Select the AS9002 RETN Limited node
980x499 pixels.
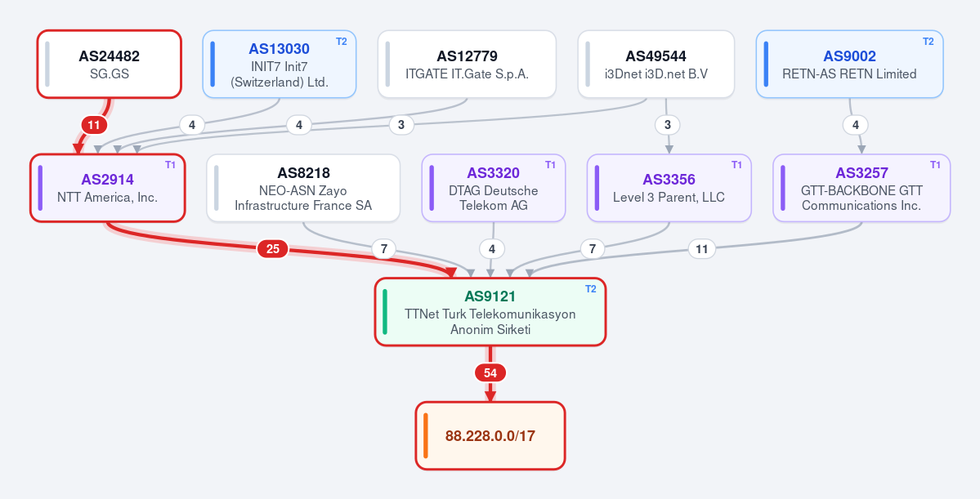pos(849,65)
